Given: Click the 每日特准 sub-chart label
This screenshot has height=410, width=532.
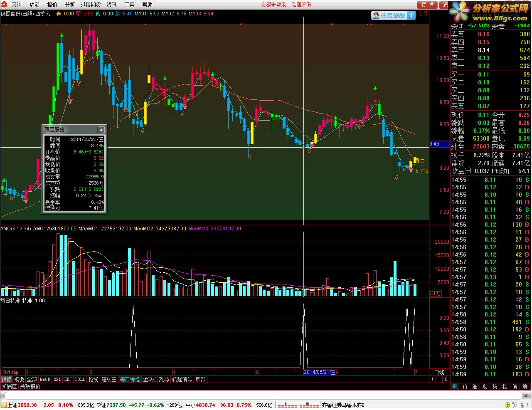Looking at the screenshot, I should coord(10,301).
